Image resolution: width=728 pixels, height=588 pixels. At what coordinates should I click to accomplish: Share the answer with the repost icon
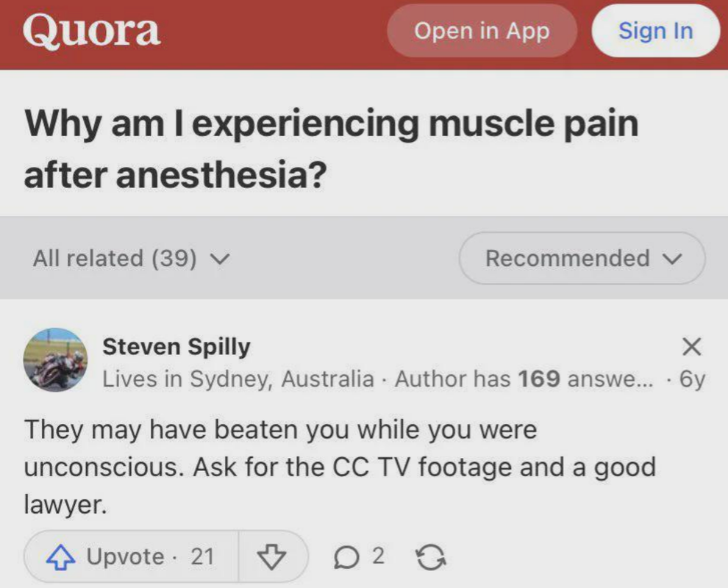431,557
